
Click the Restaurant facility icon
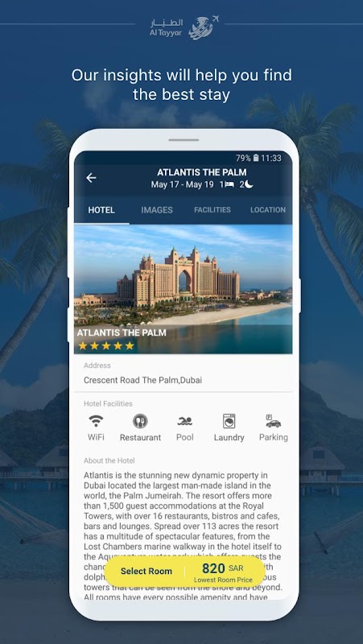[140, 421]
